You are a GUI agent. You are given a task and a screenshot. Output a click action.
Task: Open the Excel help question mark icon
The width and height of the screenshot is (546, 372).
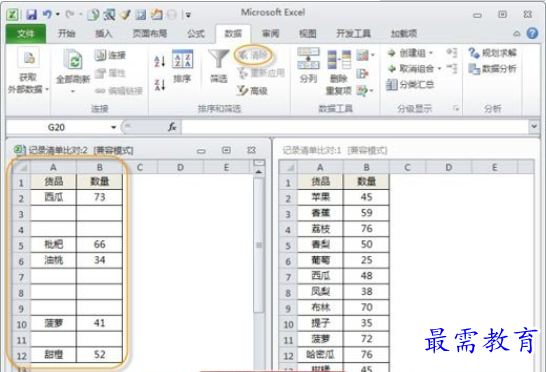pyautogui.click(x=532, y=33)
